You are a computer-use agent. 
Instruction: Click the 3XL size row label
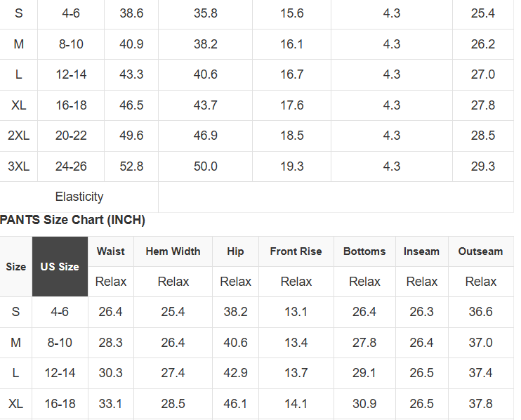[18, 166]
